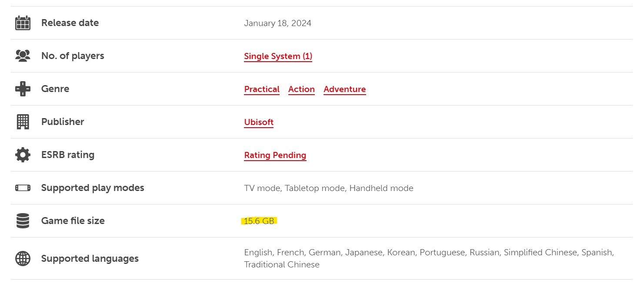
Task: Follow the Action genre link
Action: click(x=301, y=89)
